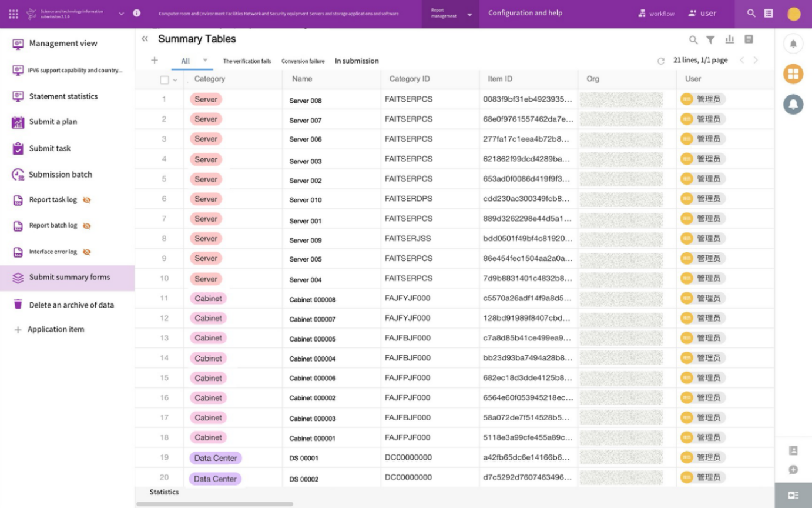Click 管理员 user chip in Server 007 row

[703, 119]
